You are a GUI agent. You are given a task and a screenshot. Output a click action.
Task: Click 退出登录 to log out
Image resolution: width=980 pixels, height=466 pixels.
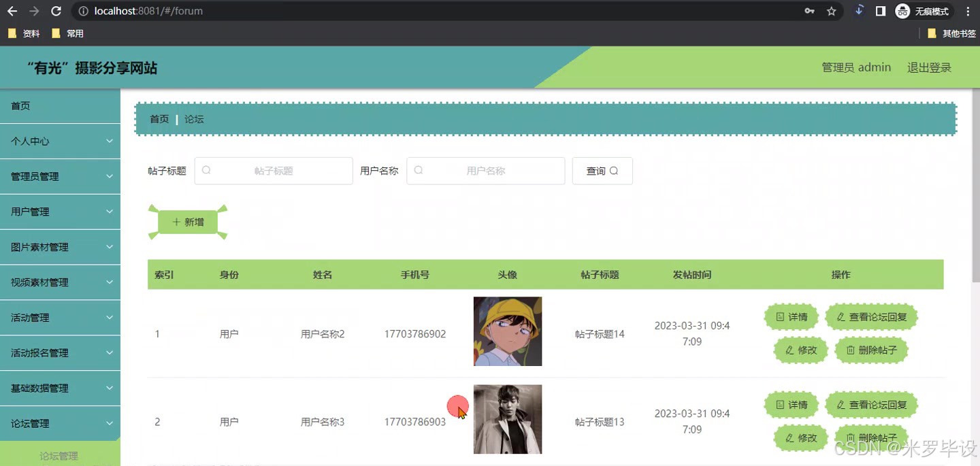pyautogui.click(x=928, y=67)
